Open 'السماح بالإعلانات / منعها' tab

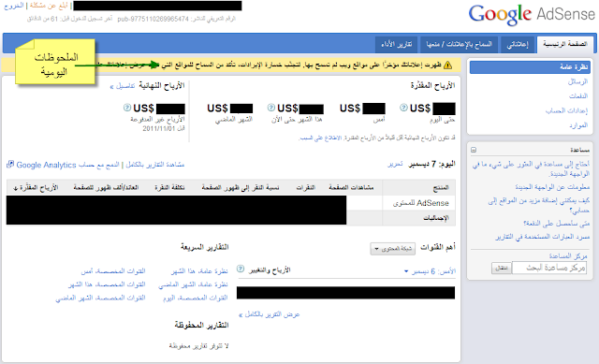[460, 45]
